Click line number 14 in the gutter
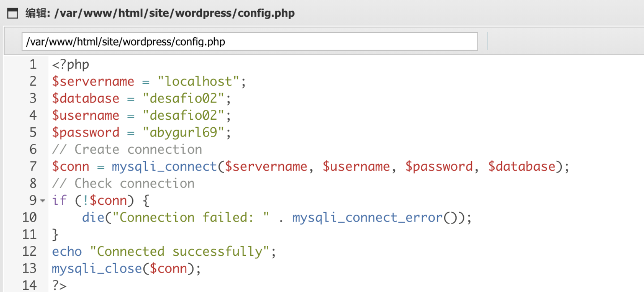644x292 pixels. click(x=29, y=285)
